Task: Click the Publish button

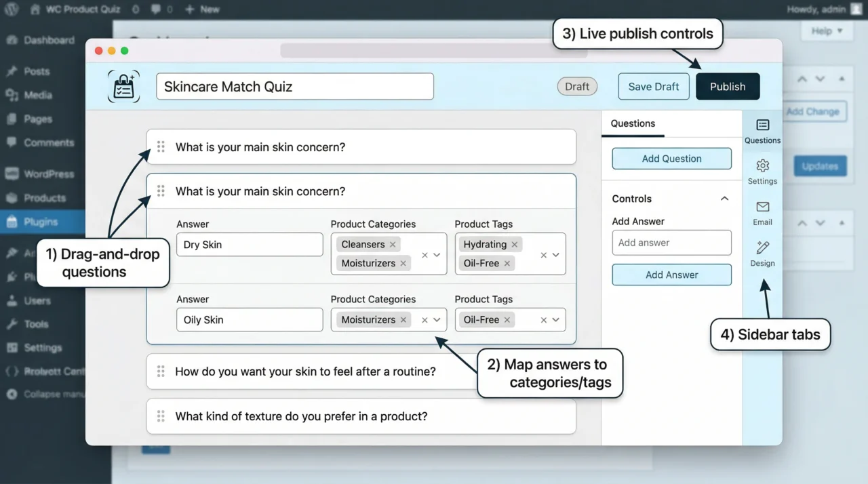Action: (x=728, y=87)
